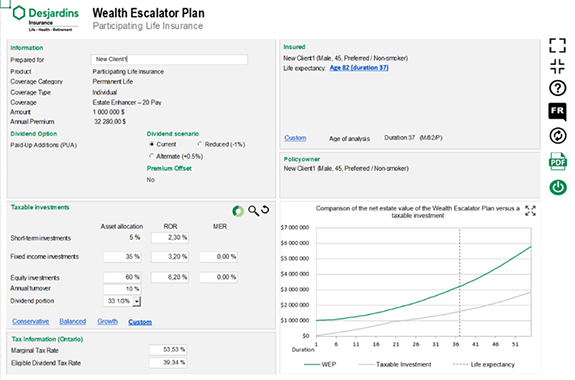575x380 pixels.
Task: Export report using the PDF icon
Action: (558, 161)
